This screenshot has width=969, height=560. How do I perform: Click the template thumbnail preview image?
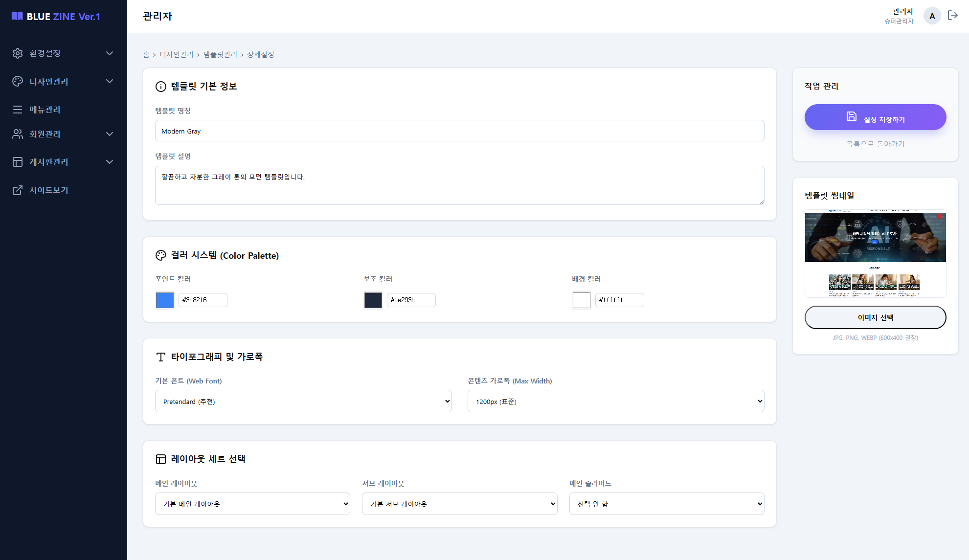point(875,253)
